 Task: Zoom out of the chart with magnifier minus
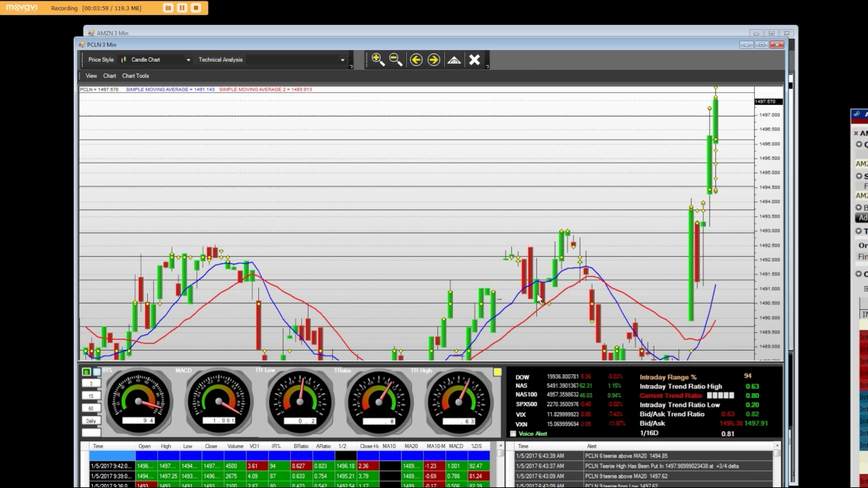click(x=395, y=60)
